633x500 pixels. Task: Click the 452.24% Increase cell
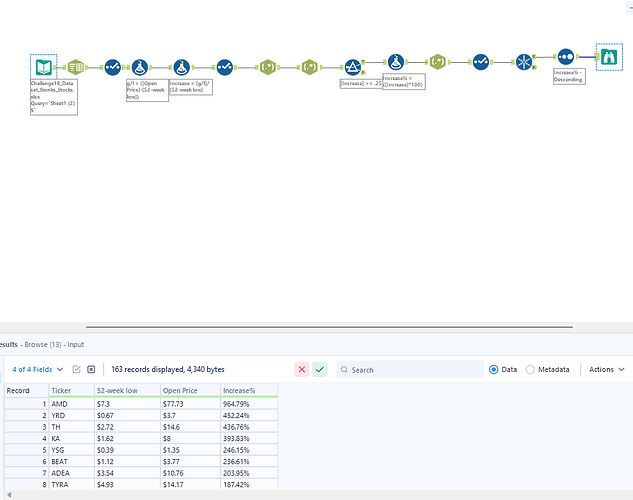coord(249,415)
